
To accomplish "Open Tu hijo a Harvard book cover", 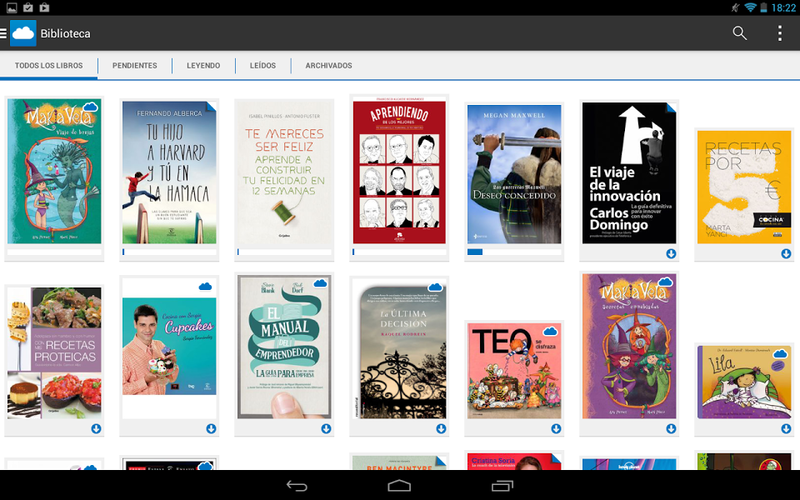I will point(169,172).
